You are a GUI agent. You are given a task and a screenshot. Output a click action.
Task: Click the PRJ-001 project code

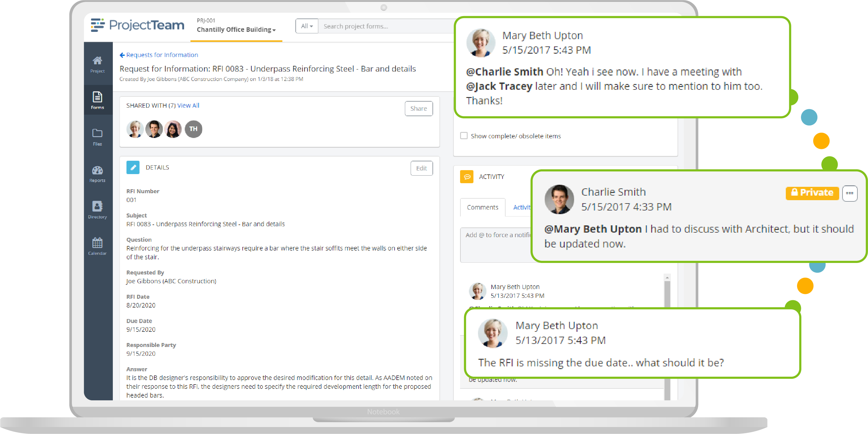pyautogui.click(x=206, y=20)
